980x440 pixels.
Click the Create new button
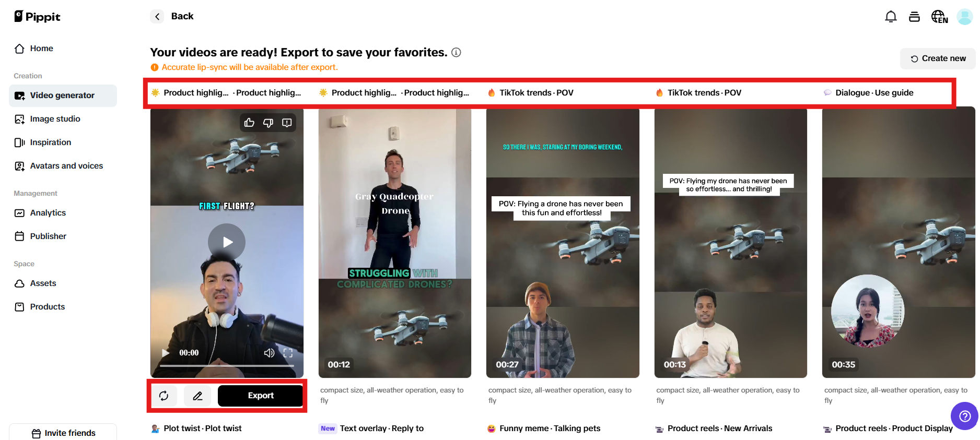pyautogui.click(x=938, y=58)
